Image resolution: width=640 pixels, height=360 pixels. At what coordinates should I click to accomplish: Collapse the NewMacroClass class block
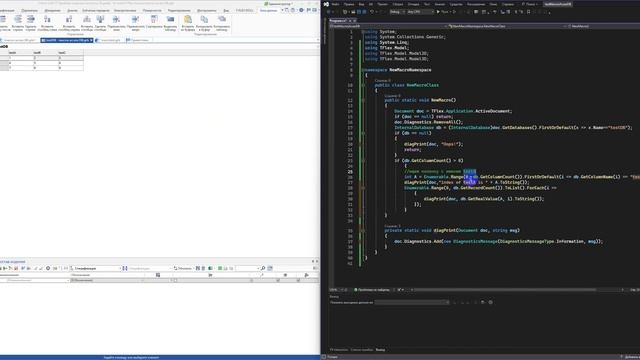click(x=363, y=85)
